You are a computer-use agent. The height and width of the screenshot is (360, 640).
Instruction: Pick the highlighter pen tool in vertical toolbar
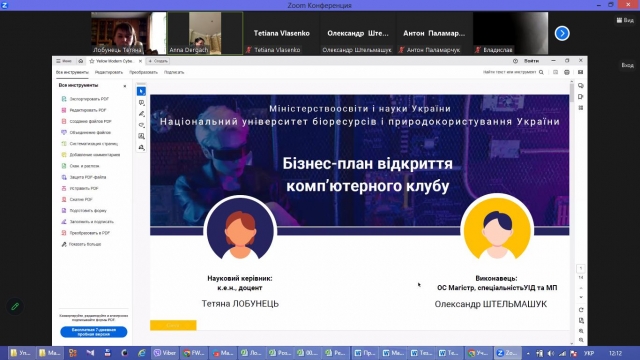(x=141, y=114)
